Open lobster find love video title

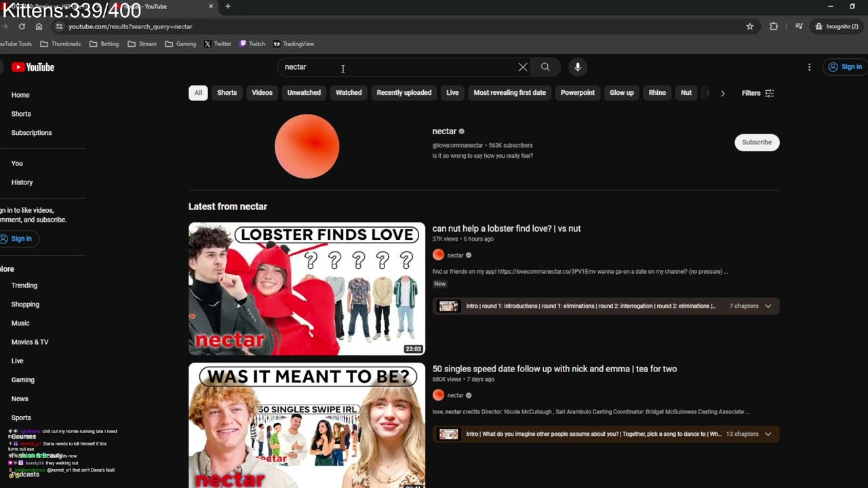pyautogui.click(x=507, y=228)
